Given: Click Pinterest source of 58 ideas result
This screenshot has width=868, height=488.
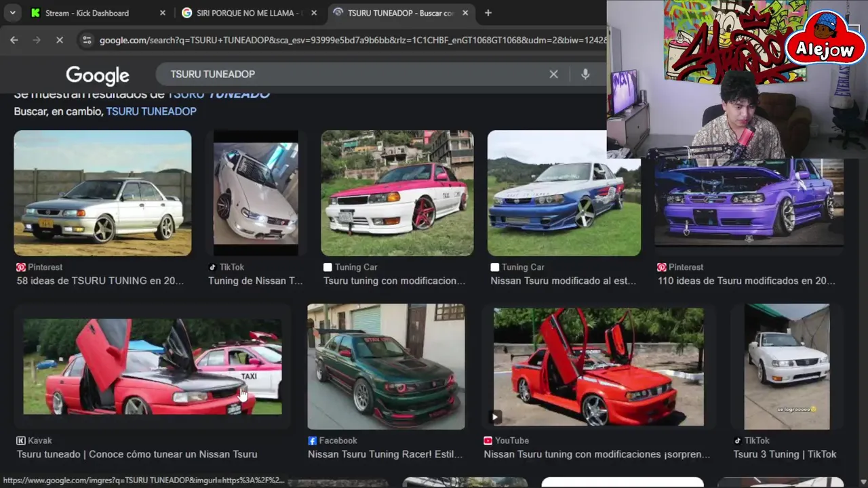Looking at the screenshot, I should (39, 267).
